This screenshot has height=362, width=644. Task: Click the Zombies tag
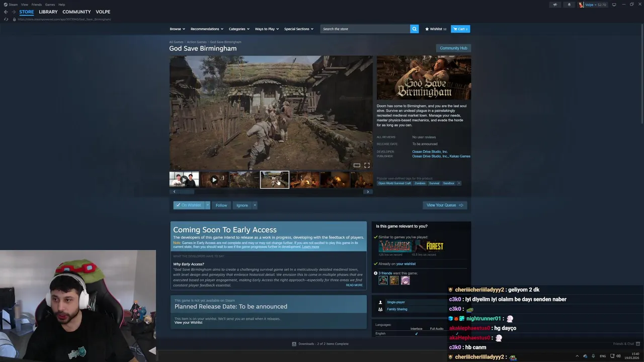point(420,183)
